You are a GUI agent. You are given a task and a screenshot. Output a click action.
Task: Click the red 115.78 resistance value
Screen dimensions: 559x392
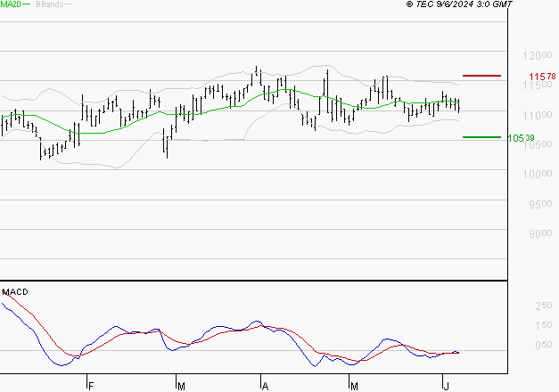[542, 77]
